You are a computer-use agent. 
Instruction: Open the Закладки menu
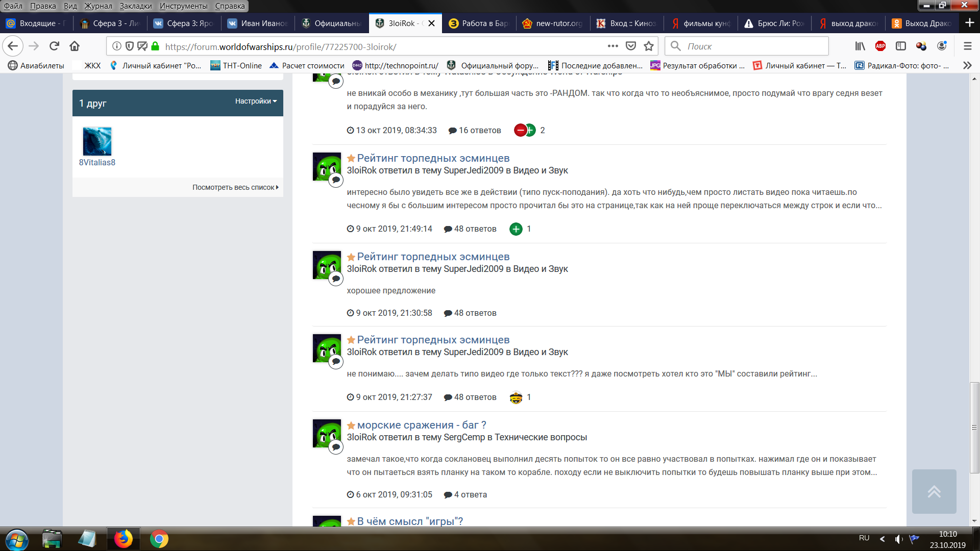(x=135, y=6)
